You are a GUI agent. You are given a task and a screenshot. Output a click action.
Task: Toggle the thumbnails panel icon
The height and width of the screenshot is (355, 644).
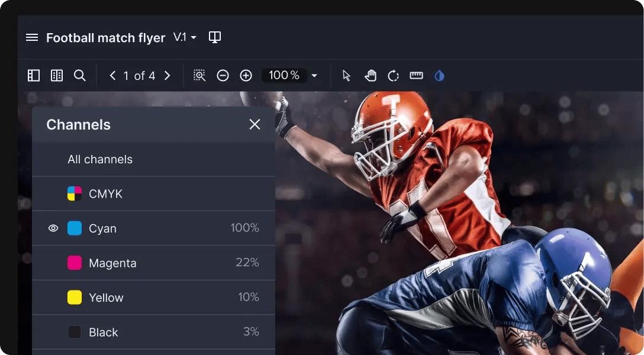point(33,75)
